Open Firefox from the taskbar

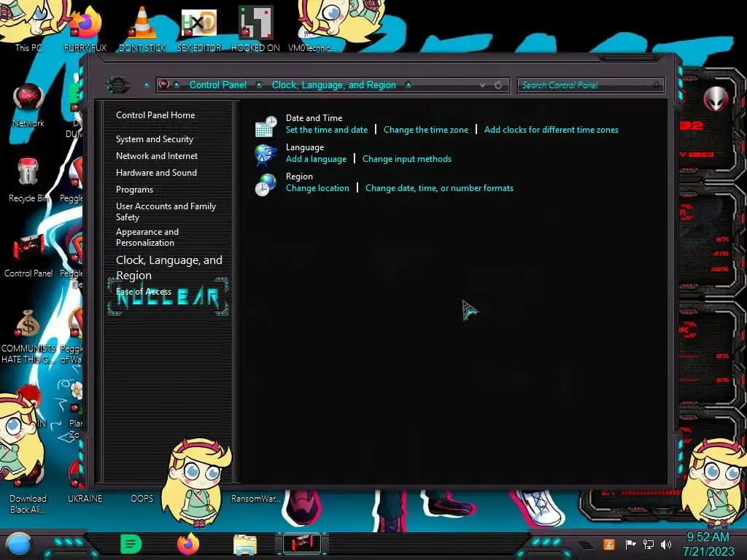(x=187, y=544)
